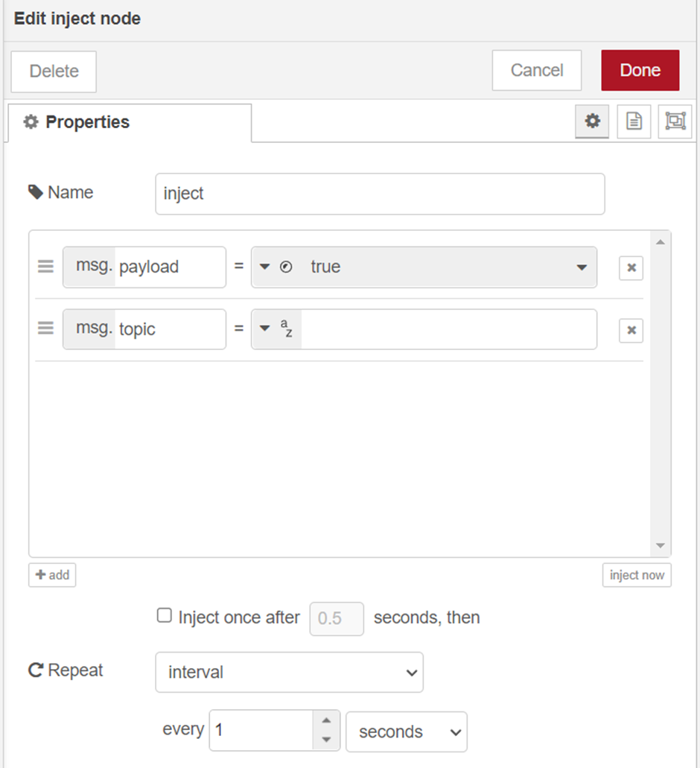Click the Cancel button
This screenshot has height=768, width=700.
point(537,70)
